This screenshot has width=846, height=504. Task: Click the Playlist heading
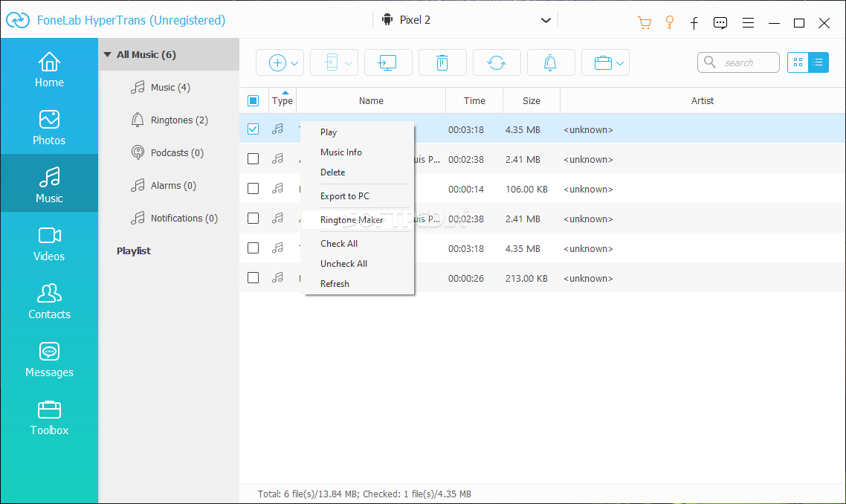[134, 251]
